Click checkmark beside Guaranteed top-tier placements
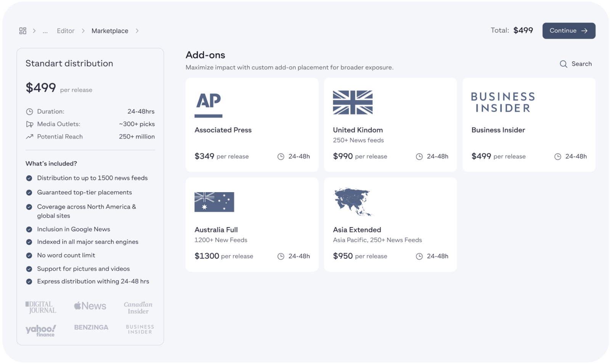Viewport: 610px width, 364px height. (x=29, y=193)
